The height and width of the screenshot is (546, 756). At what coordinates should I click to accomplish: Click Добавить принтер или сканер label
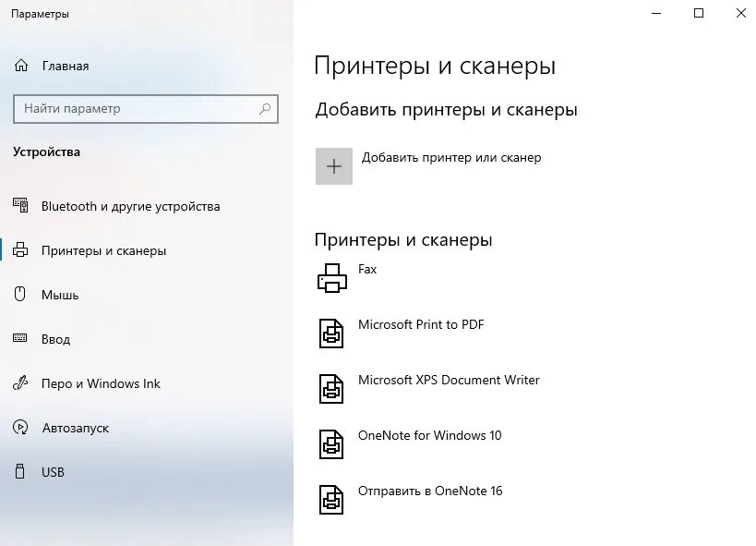(x=451, y=158)
